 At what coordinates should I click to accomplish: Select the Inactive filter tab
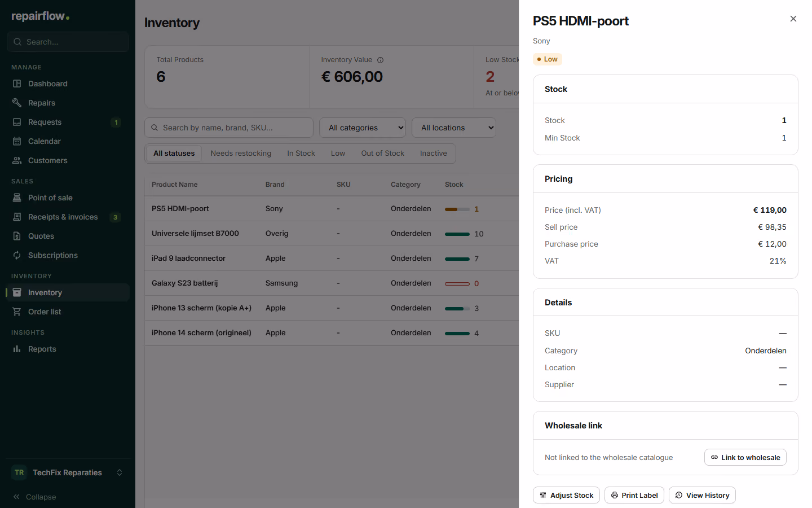click(x=433, y=154)
